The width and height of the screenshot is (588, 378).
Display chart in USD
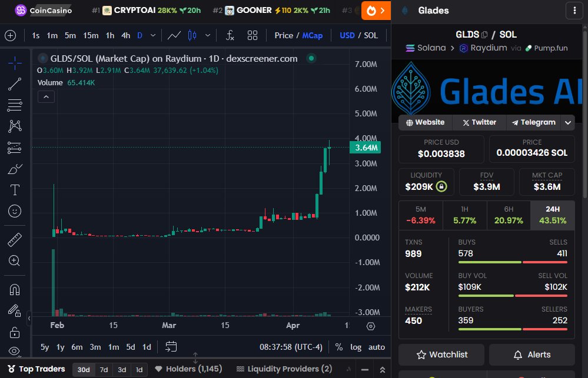coord(347,36)
